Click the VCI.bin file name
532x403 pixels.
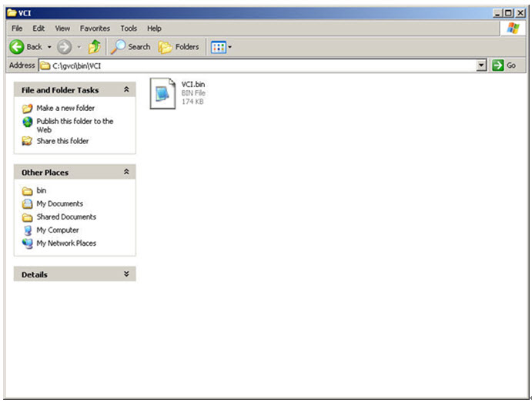[x=193, y=84]
